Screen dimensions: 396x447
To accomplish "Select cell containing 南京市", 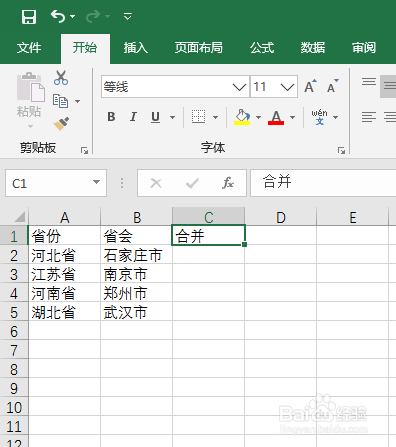I will tap(137, 274).
